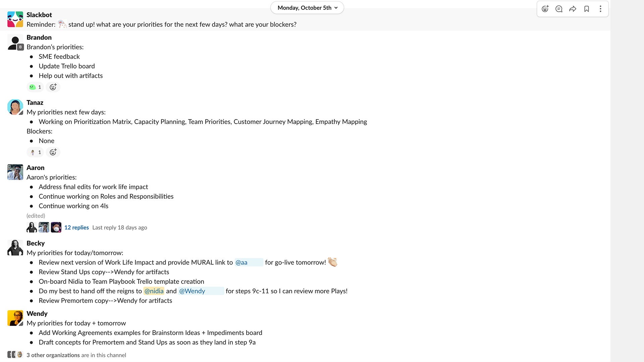
Task: Click the add reaction button on Brandon's post
Action: pos(53,86)
